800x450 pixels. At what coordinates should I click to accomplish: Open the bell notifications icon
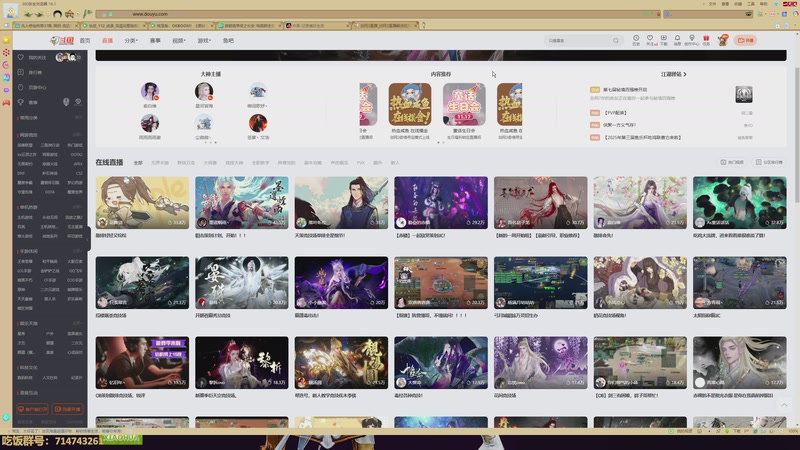[678, 40]
